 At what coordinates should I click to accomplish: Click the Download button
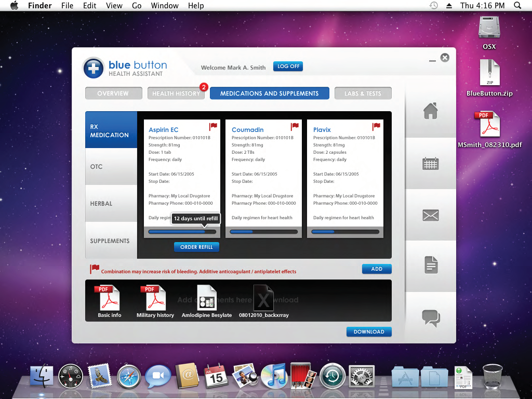click(369, 331)
